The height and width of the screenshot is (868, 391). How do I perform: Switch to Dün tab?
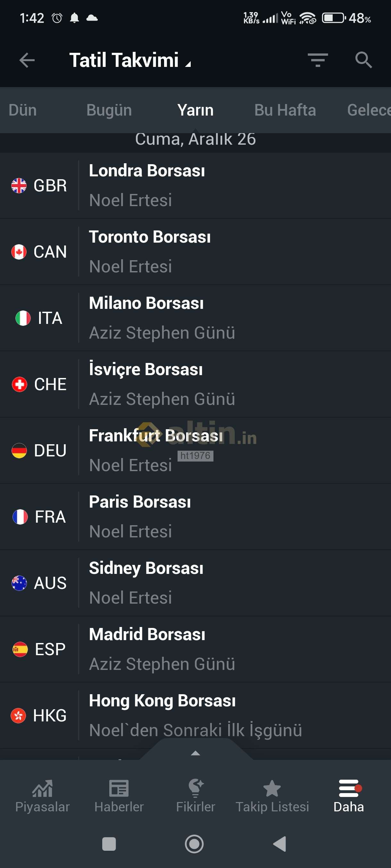click(23, 110)
